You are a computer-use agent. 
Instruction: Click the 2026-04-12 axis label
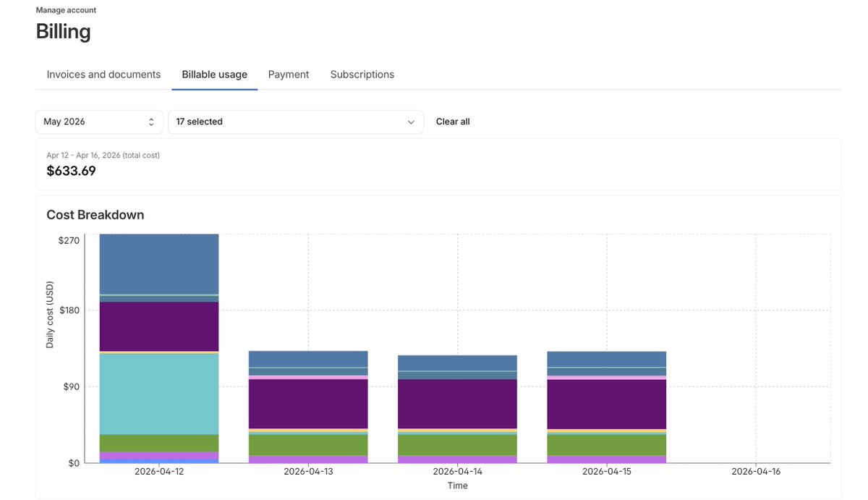click(159, 472)
